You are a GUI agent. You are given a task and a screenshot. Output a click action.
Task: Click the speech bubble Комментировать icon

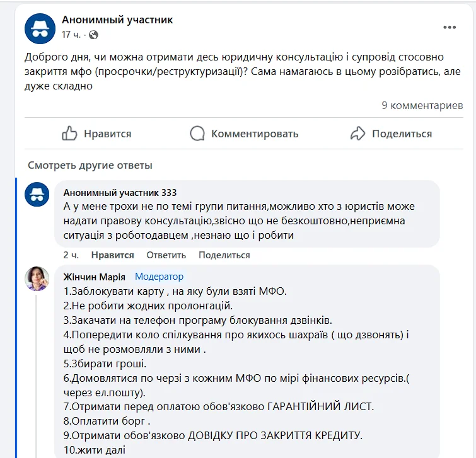coord(198,134)
